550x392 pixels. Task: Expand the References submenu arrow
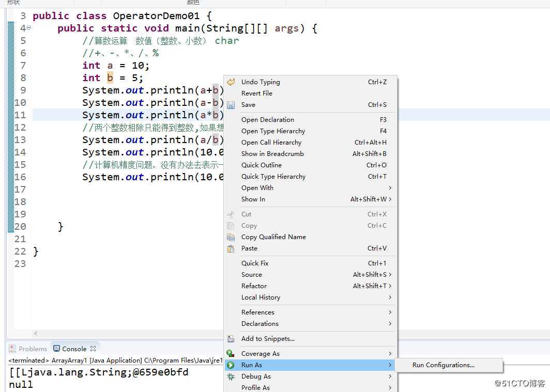(390, 312)
